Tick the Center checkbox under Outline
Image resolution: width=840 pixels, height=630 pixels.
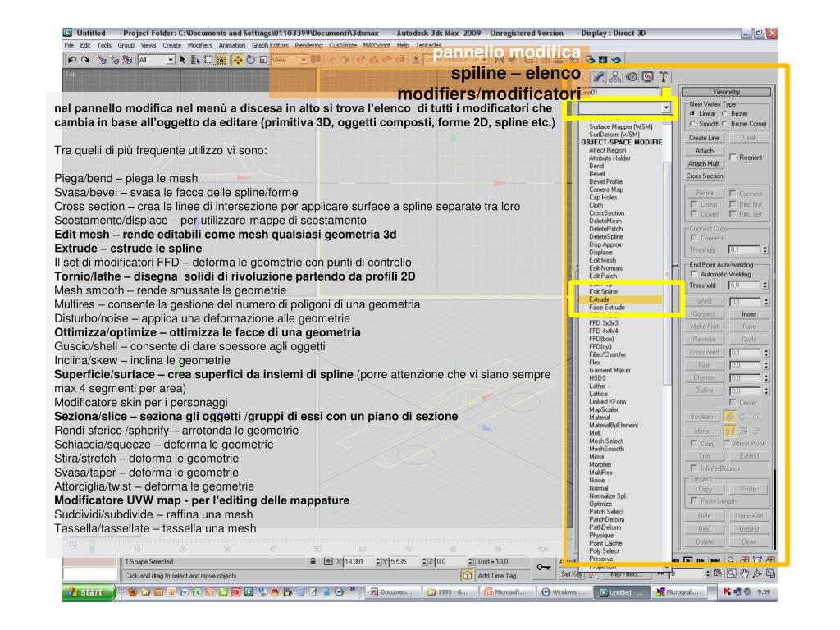[733, 402]
